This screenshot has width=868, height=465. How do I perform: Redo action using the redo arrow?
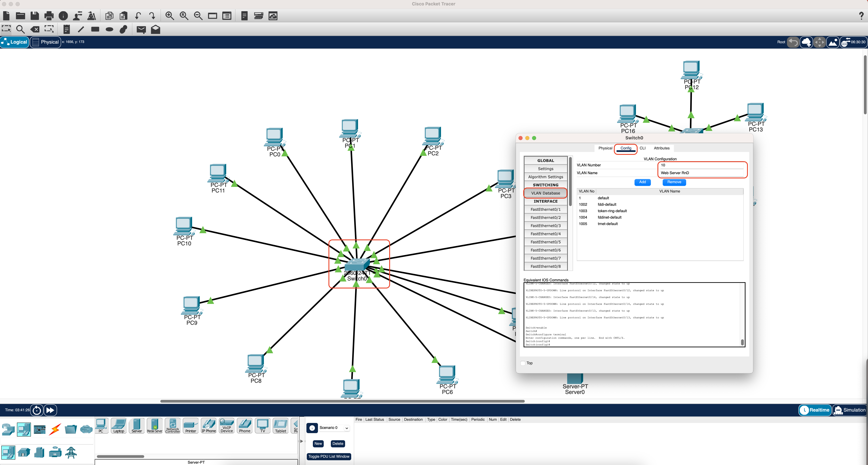click(x=152, y=16)
